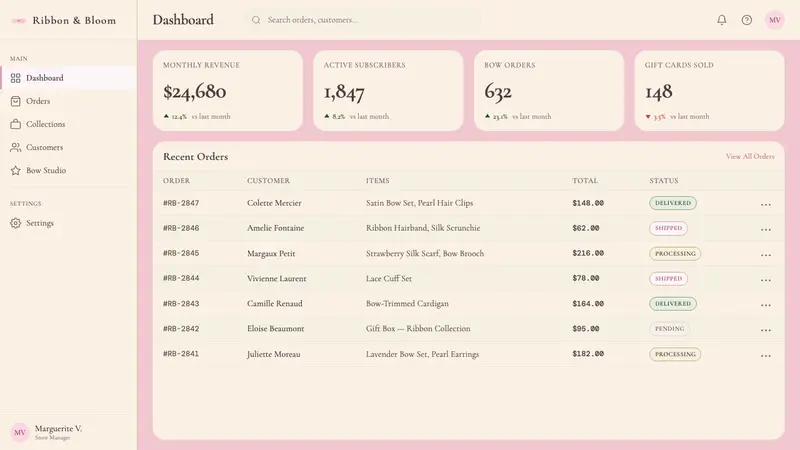Open the Monthly Revenue card
The height and width of the screenshot is (450, 800).
228,90
